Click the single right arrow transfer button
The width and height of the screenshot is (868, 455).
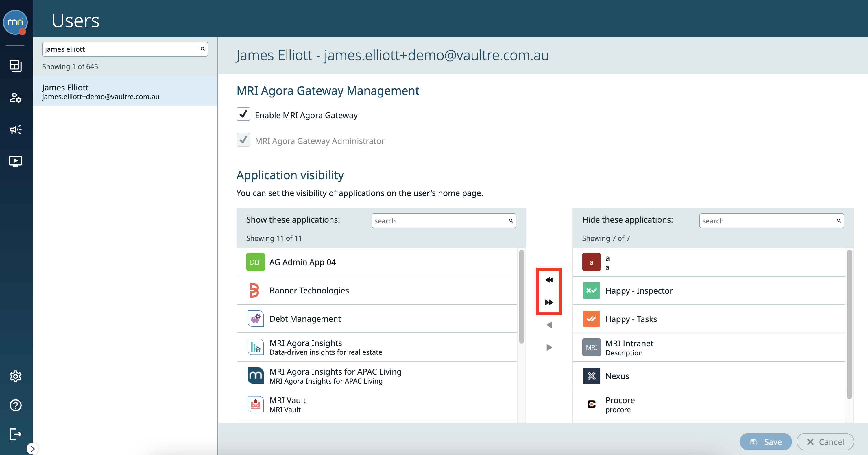549,347
